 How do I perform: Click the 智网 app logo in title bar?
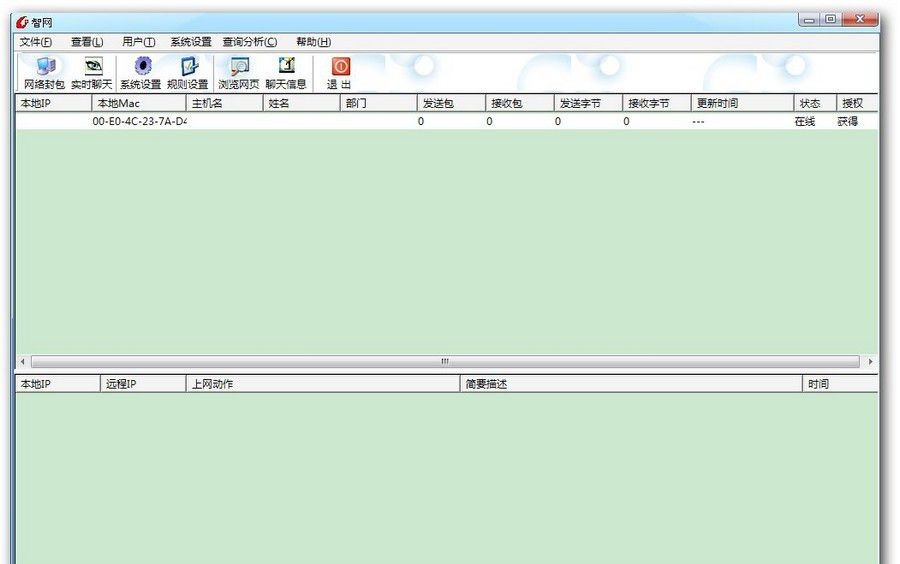tap(22, 22)
